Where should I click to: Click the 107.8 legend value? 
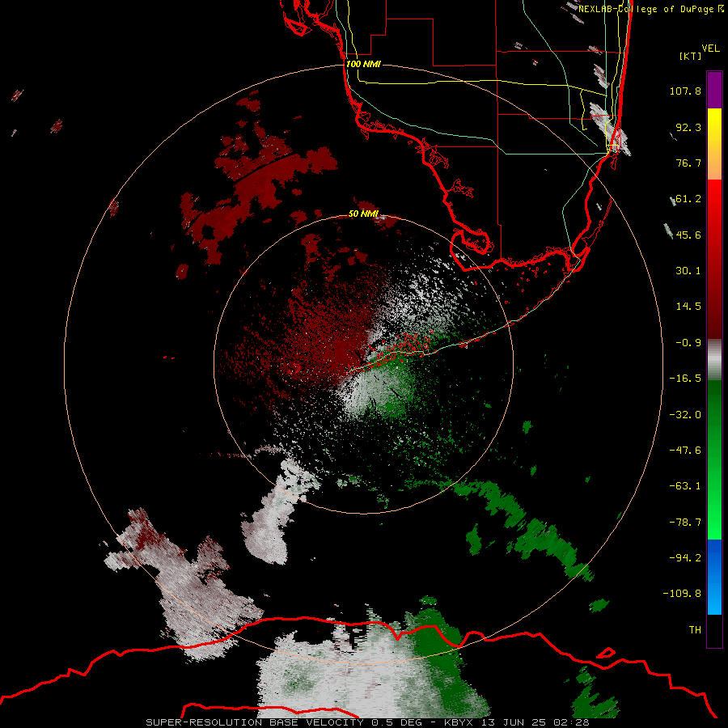point(685,91)
